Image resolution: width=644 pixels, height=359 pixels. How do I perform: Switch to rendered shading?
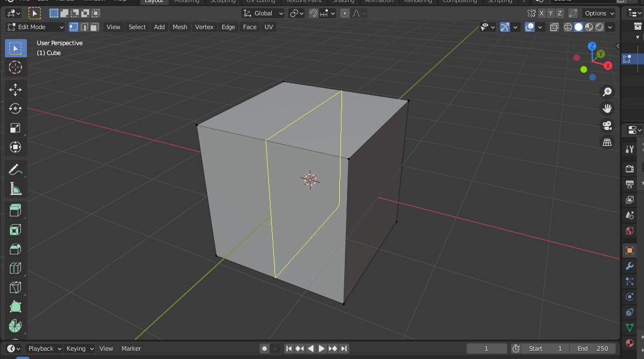point(599,27)
